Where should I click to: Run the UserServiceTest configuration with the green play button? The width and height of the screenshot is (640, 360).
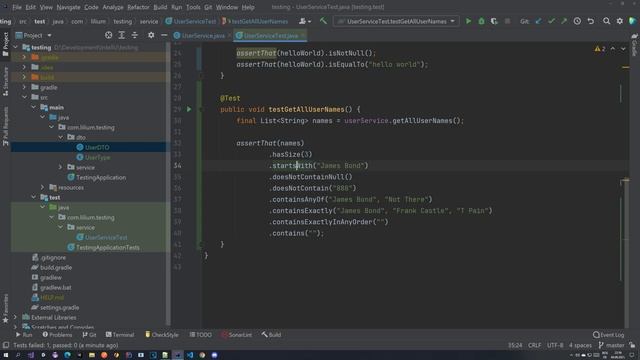click(468, 21)
